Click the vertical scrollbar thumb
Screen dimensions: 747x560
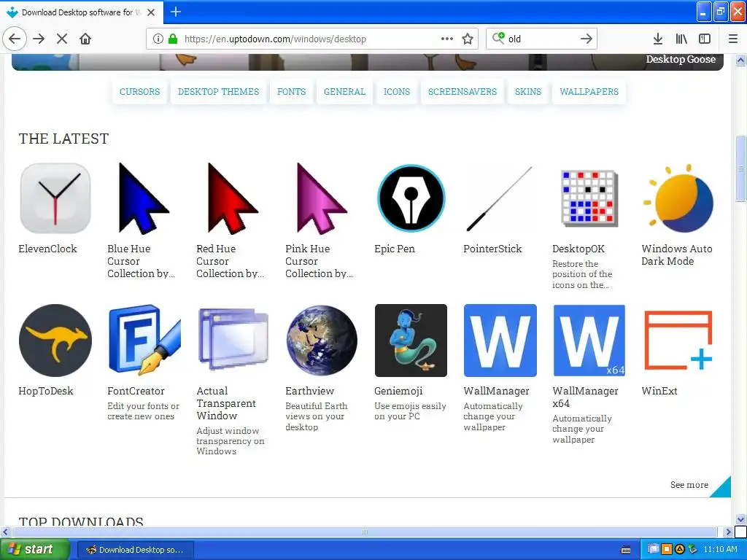click(741, 168)
